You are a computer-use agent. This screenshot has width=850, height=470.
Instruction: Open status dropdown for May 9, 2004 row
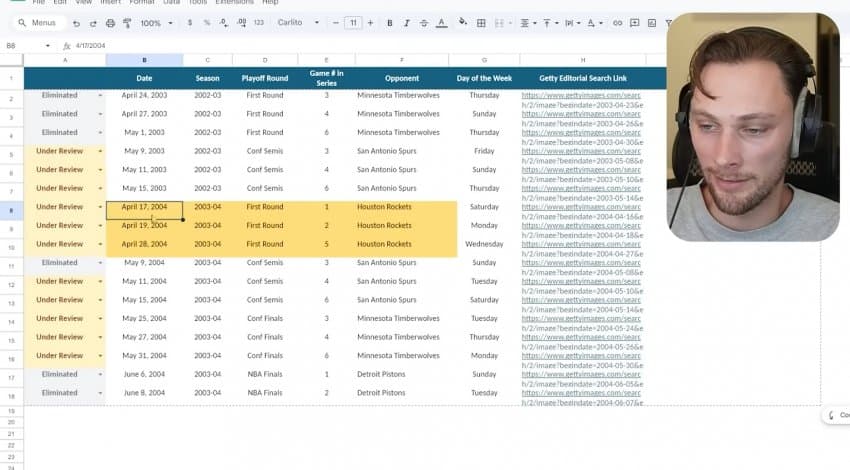[100, 263]
